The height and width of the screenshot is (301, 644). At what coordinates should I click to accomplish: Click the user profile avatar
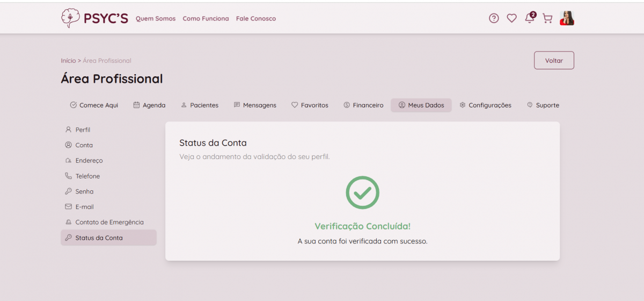click(567, 18)
